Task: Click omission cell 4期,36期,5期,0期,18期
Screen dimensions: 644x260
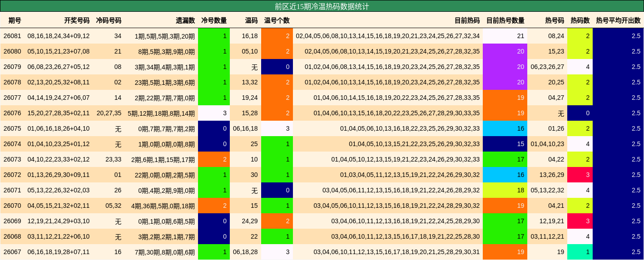Action: pos(163,206)
